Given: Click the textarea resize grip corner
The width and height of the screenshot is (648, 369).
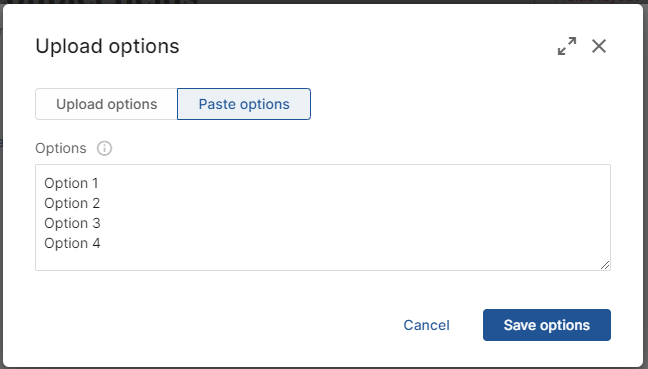Looking at the screenshot, I should point(605,265).
